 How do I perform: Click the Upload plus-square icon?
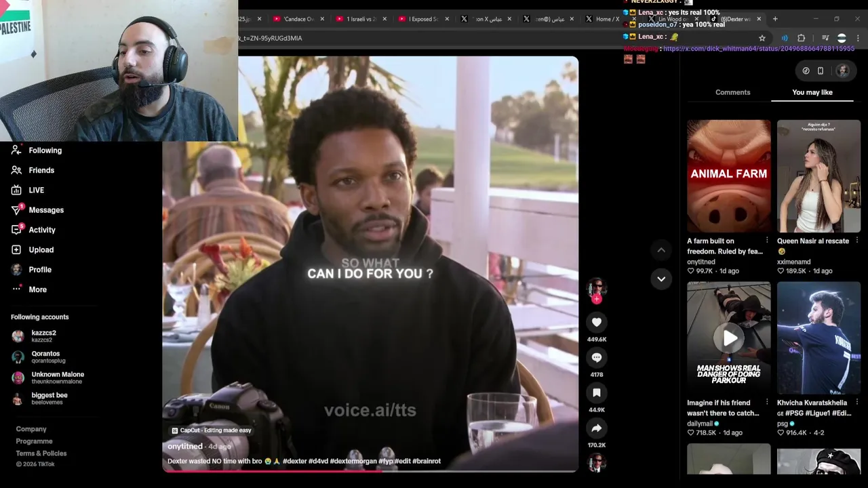tap(16, 250)
